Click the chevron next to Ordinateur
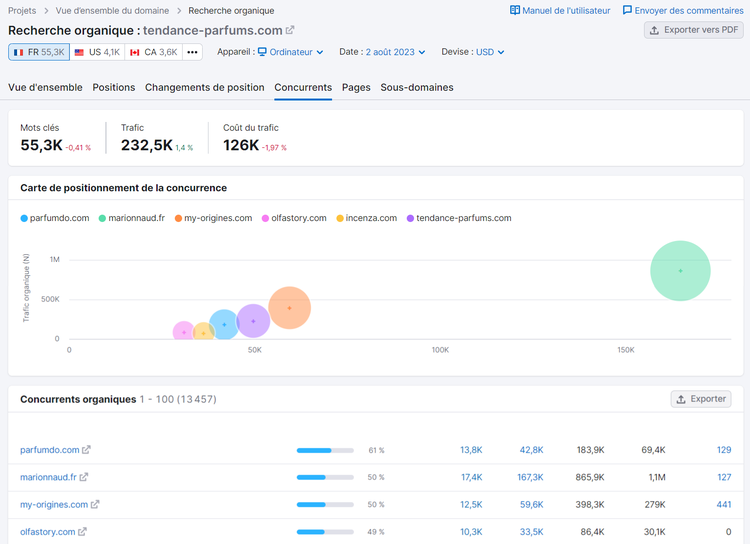This screenshot has width=750, height=544. 320,52
